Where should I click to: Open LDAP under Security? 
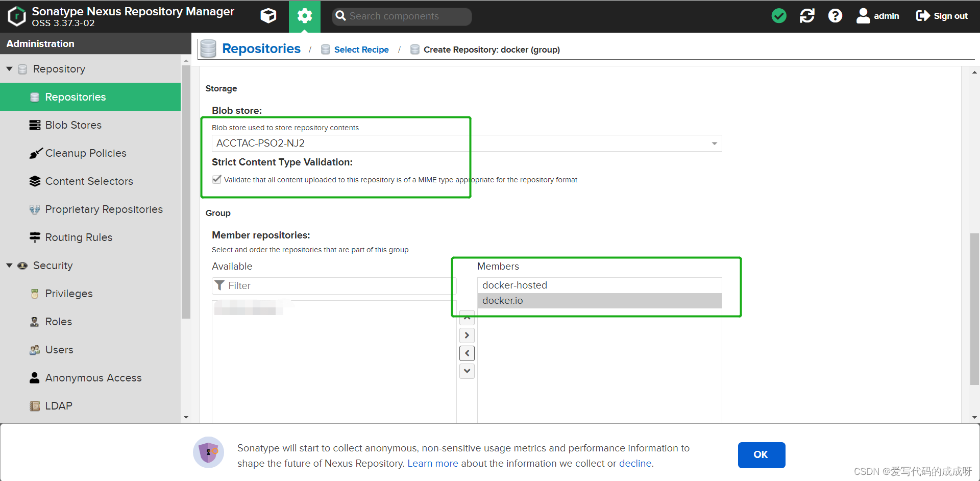point(90,406)
